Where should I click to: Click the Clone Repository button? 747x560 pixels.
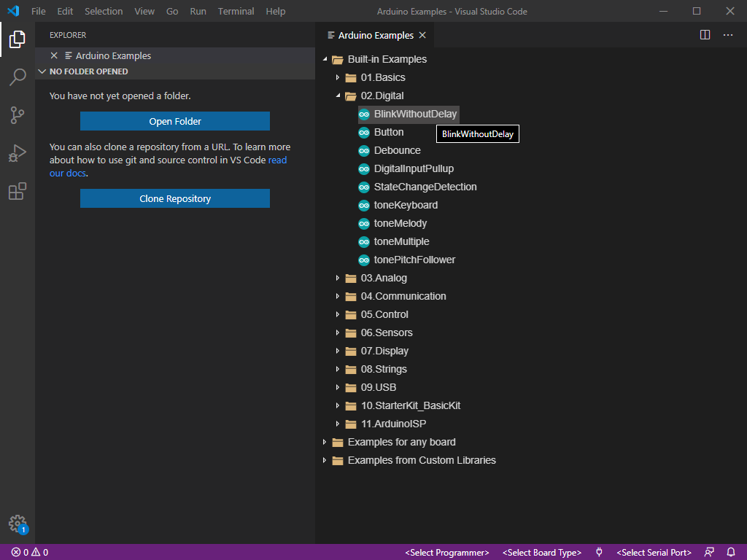tap(175, 198)
